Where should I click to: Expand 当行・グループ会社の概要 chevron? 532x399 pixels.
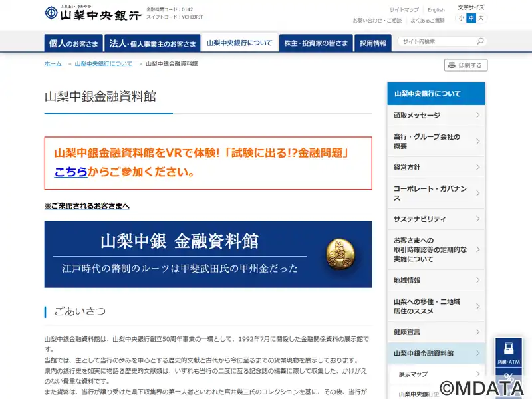[x=477, y=141]
